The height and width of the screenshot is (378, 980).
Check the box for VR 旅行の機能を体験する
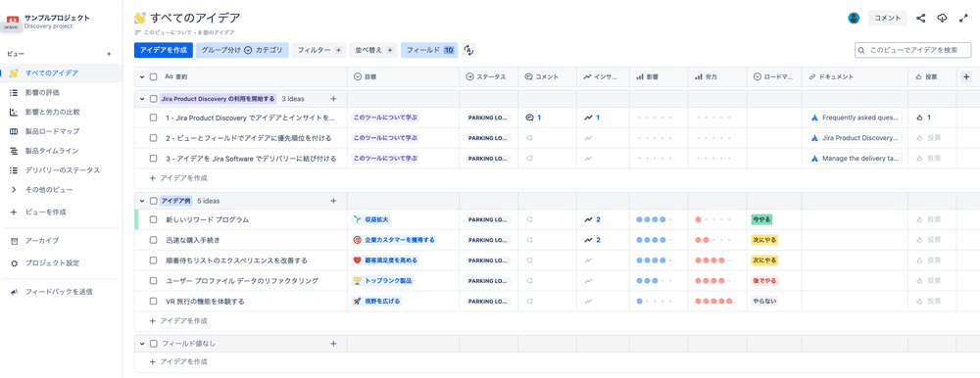(x=153, y=302)
